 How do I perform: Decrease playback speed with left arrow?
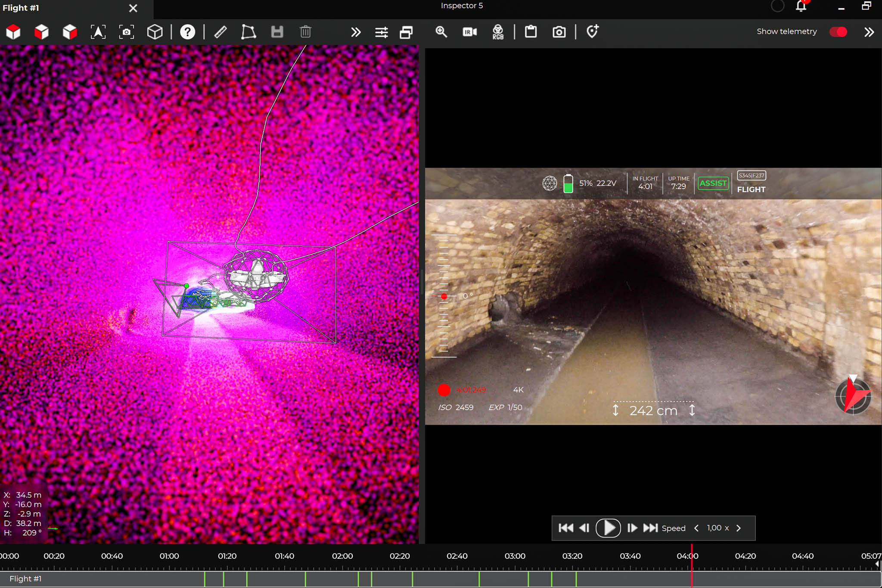tap(696, 528)
